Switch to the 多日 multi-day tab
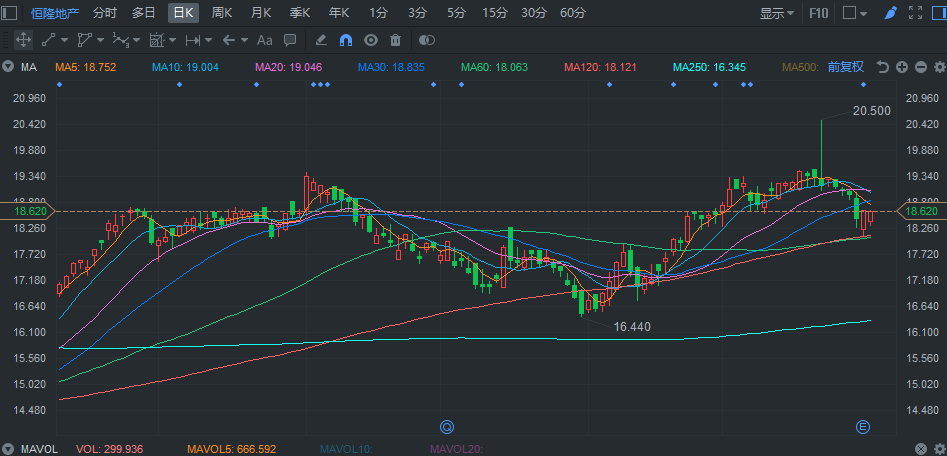The image size is (947, 456). [x=144, y=13]
